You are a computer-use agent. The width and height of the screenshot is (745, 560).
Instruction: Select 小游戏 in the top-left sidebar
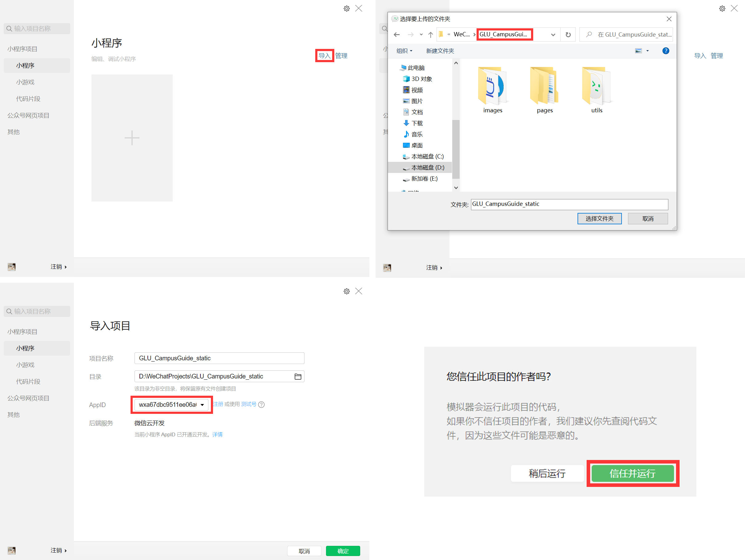click(25, 82)
